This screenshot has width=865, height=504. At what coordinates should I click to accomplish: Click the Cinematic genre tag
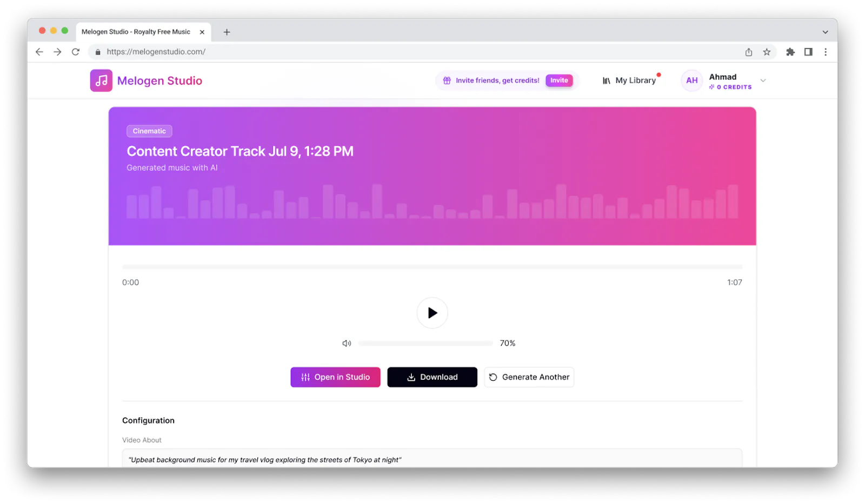[149, 131]
